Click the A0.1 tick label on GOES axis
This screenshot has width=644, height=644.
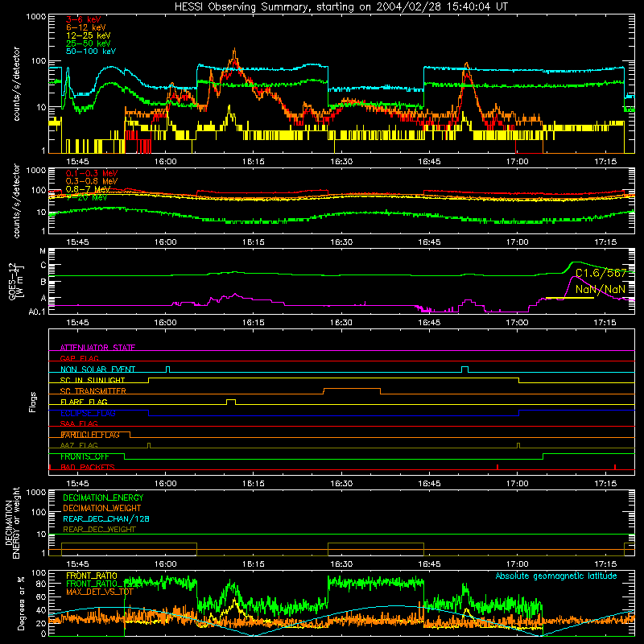point(37,312)
